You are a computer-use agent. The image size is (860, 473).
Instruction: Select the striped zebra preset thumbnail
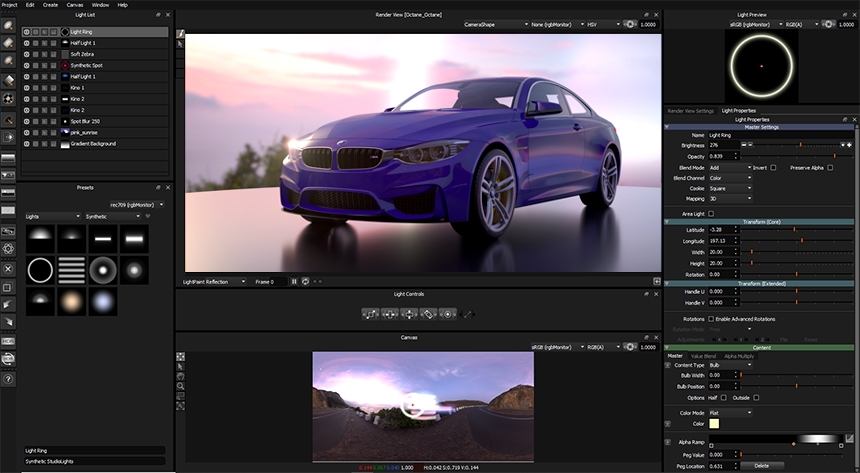[71, 270]
